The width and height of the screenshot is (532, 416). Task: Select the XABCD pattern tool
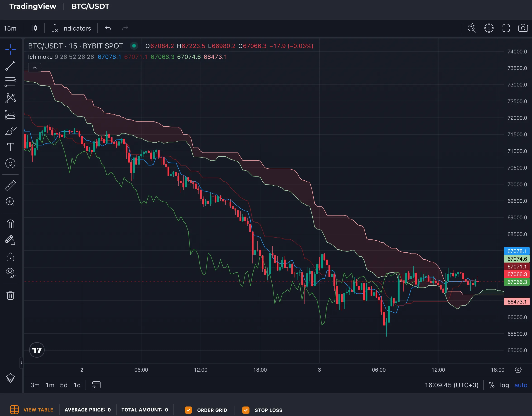(10, 98)
